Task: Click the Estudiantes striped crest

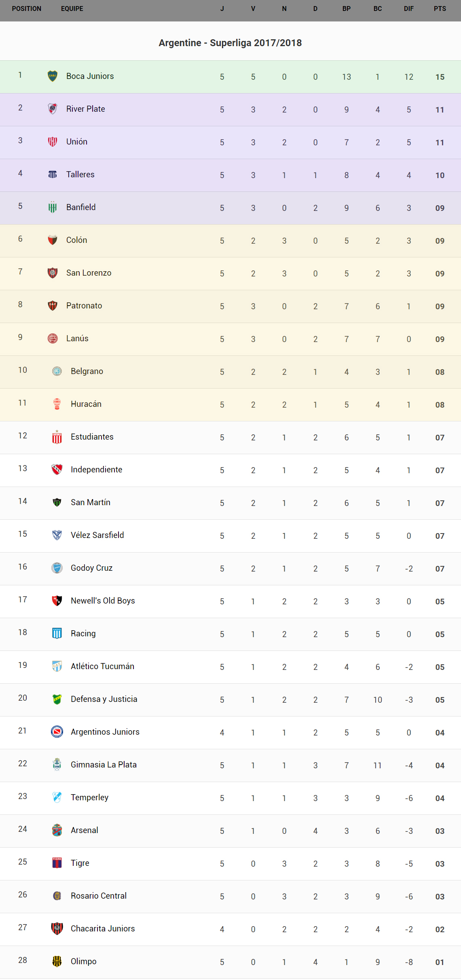Action: [x=57, y=437]
